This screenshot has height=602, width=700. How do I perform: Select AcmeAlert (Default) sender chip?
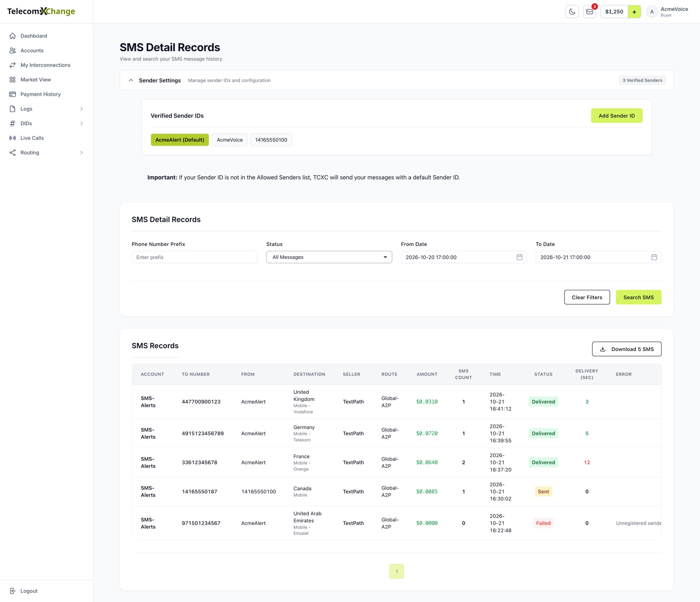click(180, 140)
